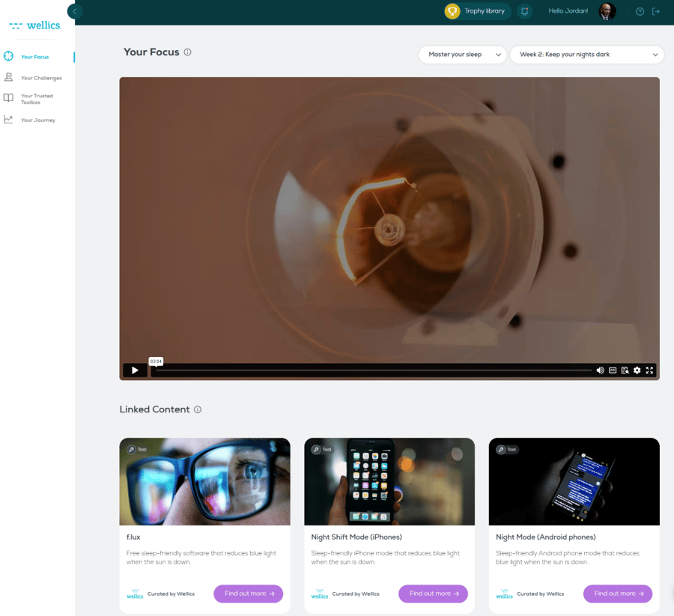
Task: Click the info icon next to Your Focus
Action: click(187, 52)
